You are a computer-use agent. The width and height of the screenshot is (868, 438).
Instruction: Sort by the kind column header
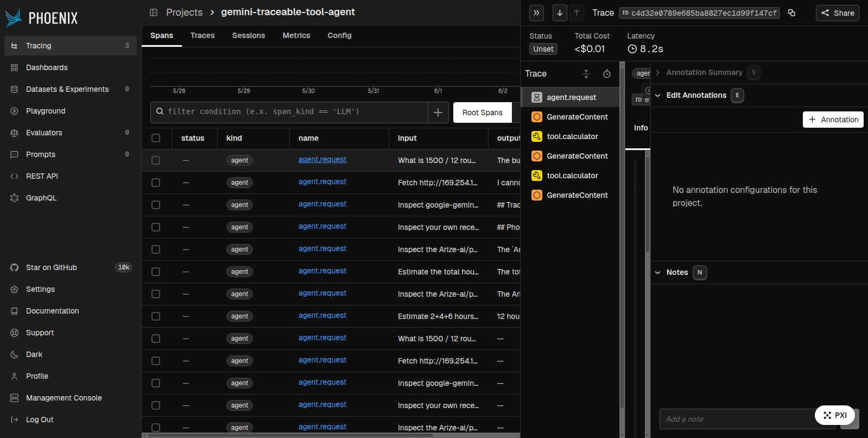pos(234,138)
